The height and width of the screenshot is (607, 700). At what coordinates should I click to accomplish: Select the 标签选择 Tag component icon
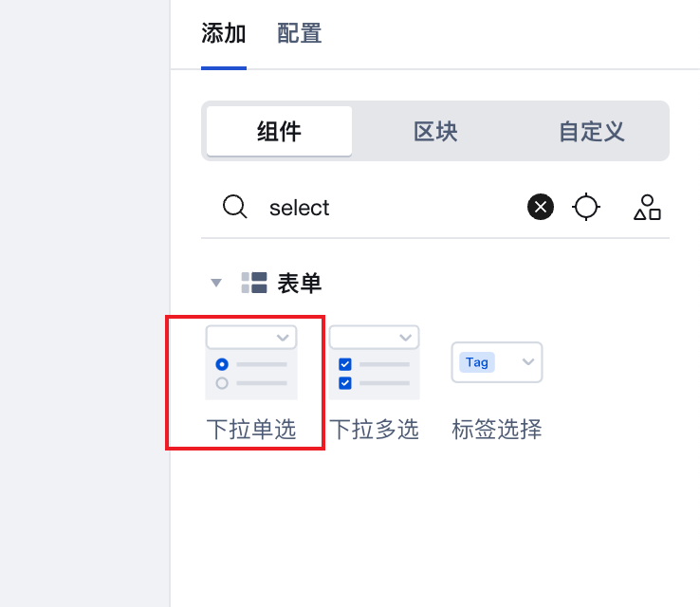tap(497, 362)
